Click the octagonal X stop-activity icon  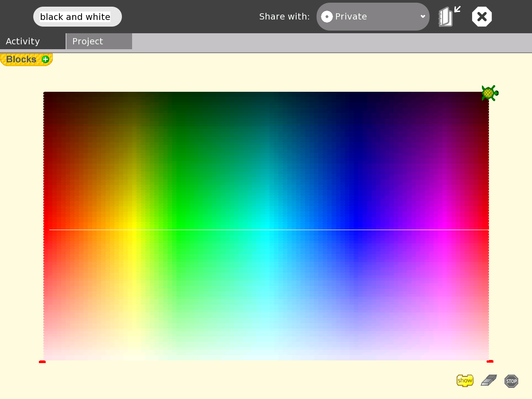click(482, 17)
